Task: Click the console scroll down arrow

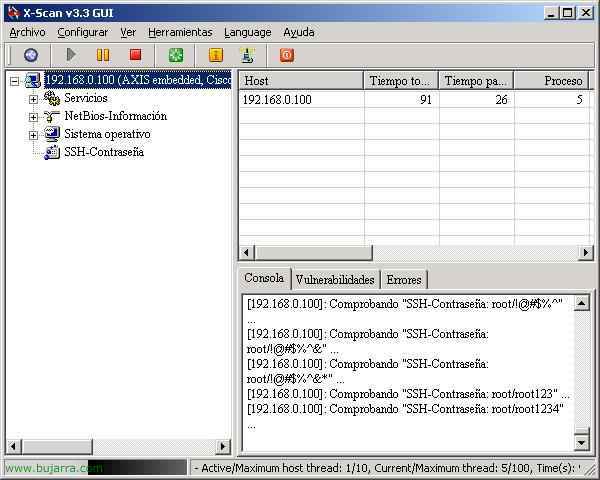Action: pyautogui.click(x=582, y=443)
